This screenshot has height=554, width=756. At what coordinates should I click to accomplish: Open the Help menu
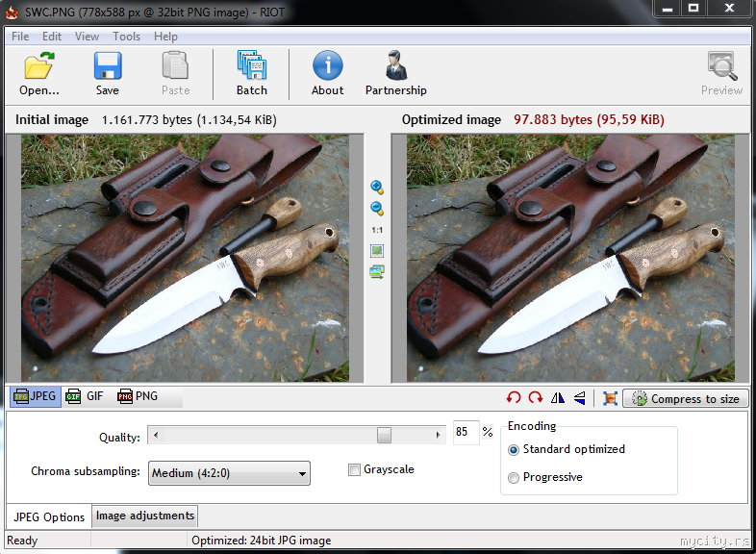click(165, 37)
